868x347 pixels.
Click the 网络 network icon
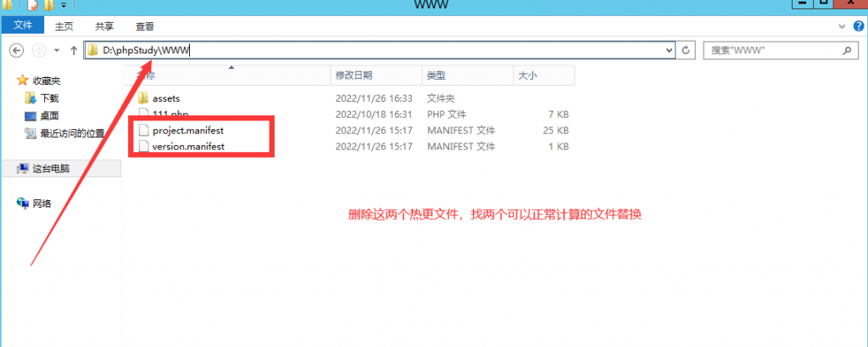tap(23, 204)
